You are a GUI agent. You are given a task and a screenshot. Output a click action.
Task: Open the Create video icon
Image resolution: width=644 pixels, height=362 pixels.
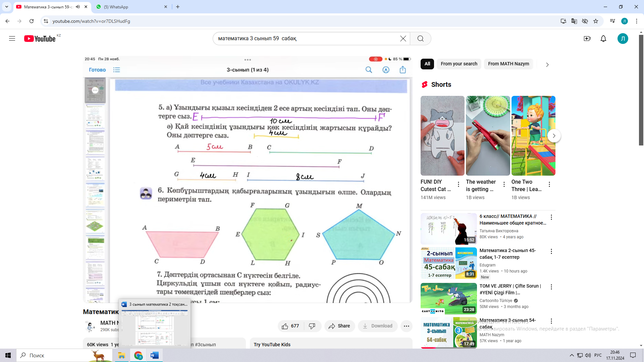pyautogui.click(x=587, y=39)
